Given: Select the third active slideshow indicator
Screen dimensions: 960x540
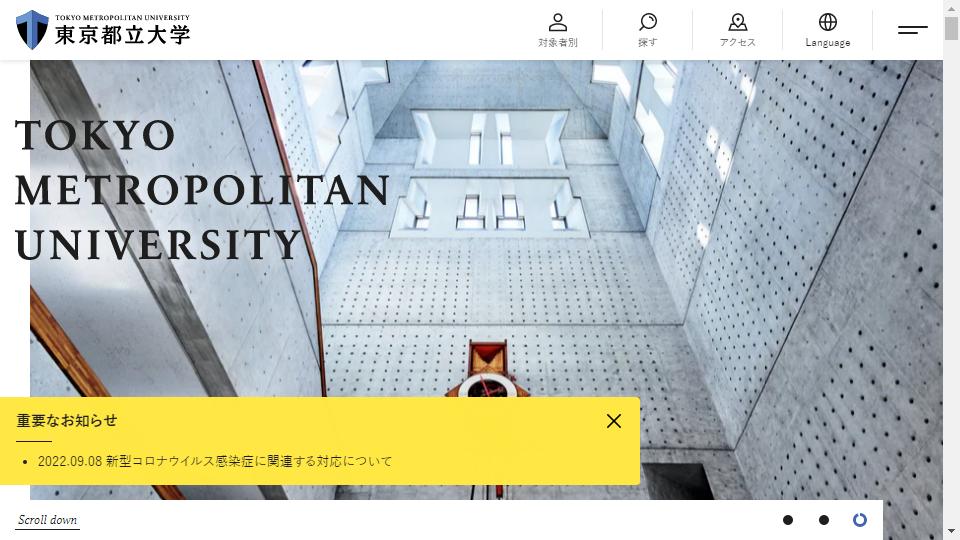Looking at the screenshot, I should pos(860,520).
